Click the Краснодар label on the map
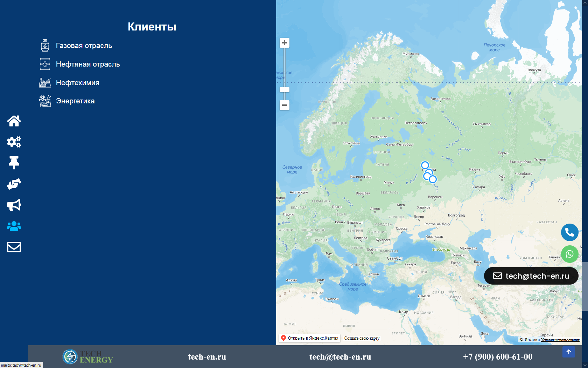588x368 pixels. [434, 237]
